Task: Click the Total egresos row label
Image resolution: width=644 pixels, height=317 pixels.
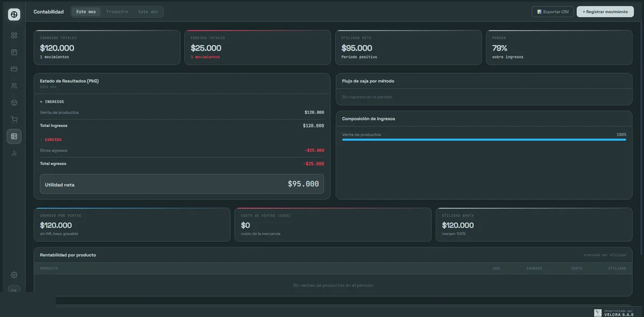Action: click(x=53, y=163)
